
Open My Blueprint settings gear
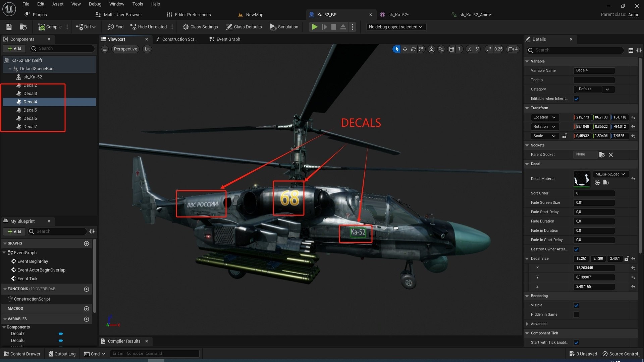(92, 231)
